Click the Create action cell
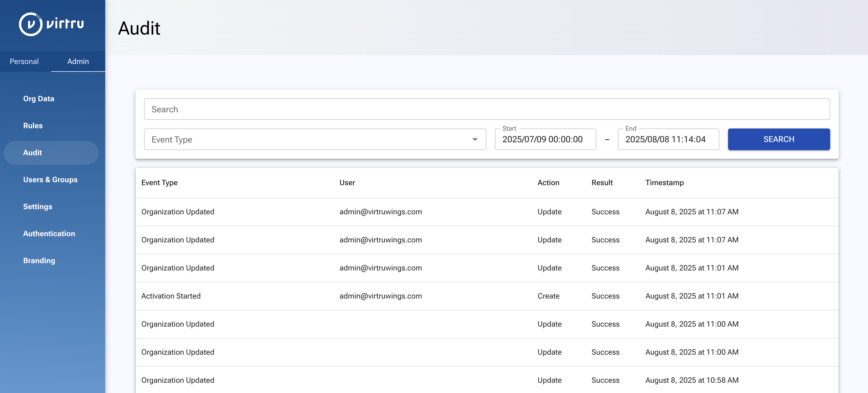The width and height of the screenshot is (868, 393). 548,296
